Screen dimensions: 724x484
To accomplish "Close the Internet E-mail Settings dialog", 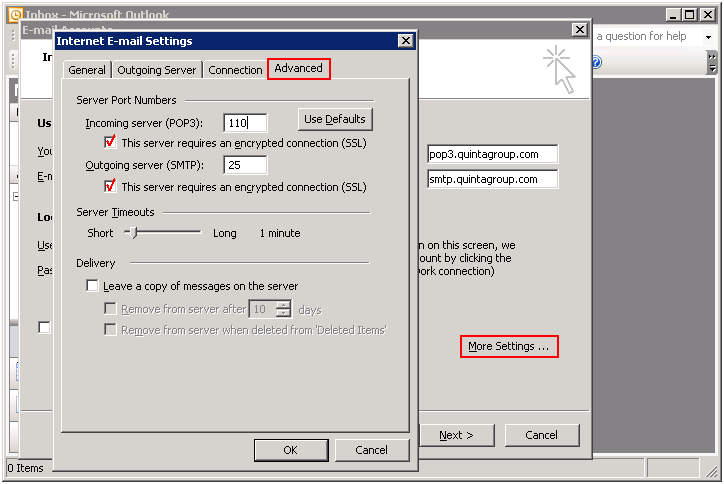I will pyautogui.click(x=404, y=41).
